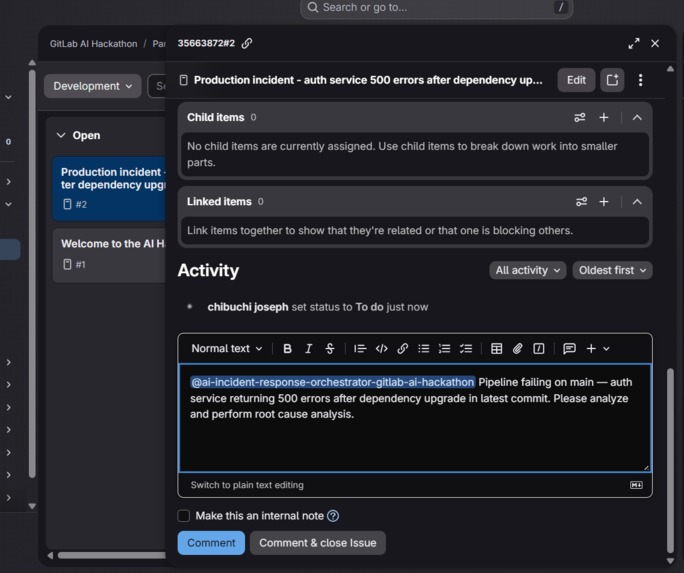Screen dimensions: 684x573
Task: Click scroll-down arrow of issue panel
Action: (670, 561)
